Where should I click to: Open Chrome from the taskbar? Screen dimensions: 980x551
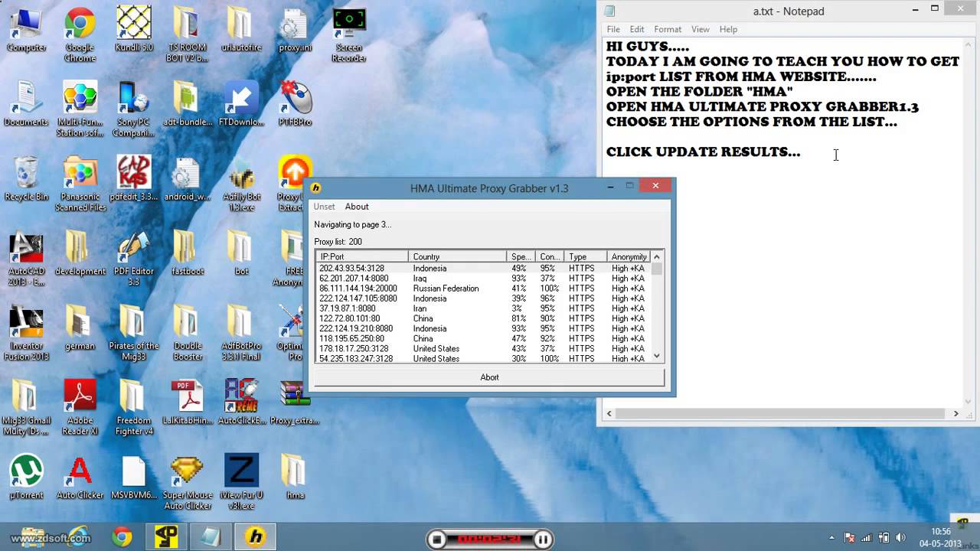click(122, 537)
